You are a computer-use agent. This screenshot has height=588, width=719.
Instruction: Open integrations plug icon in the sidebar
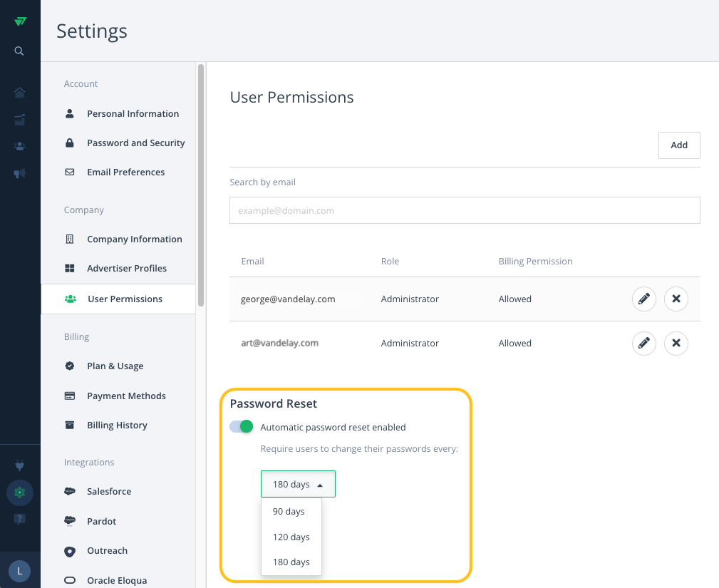(19, 465)
